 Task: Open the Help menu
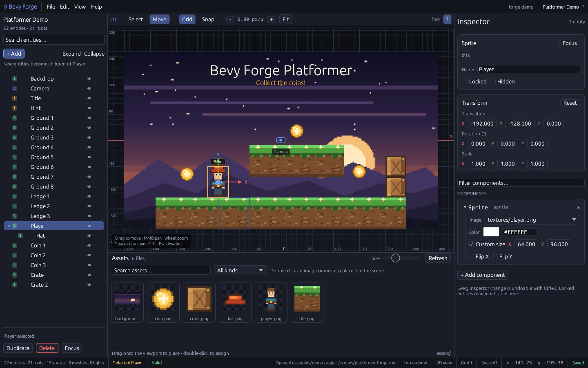tap(96, 7)
